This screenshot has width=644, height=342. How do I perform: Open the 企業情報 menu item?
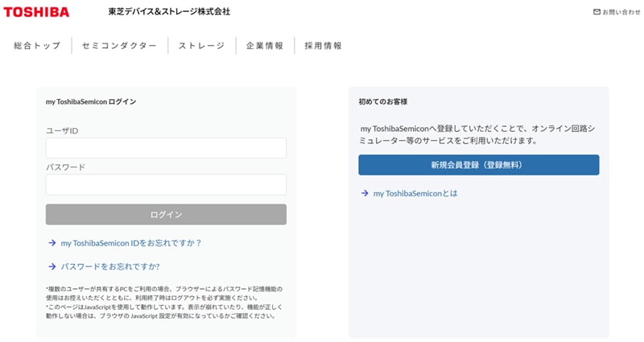pyautogui.click(x=265, y=46)
